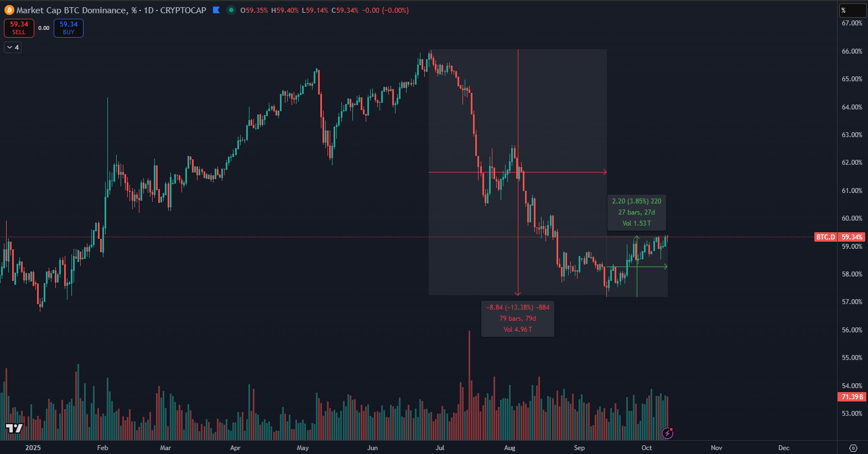Click the red 71.39 B volume label

coord(853,397)
